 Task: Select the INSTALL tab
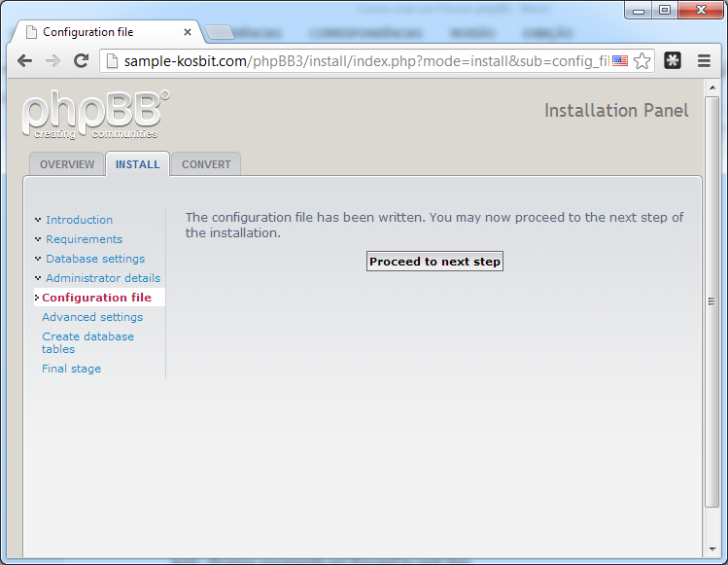pos(137,164)
